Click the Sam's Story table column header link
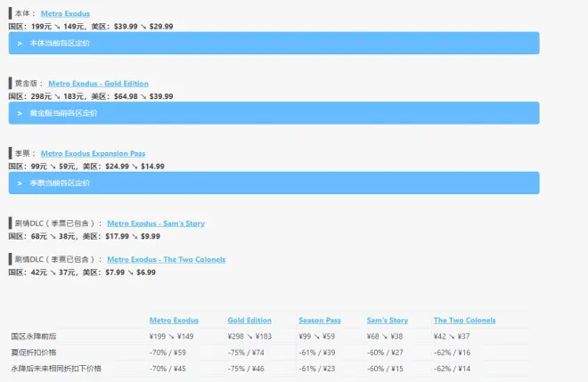 (x=388, y=321)
